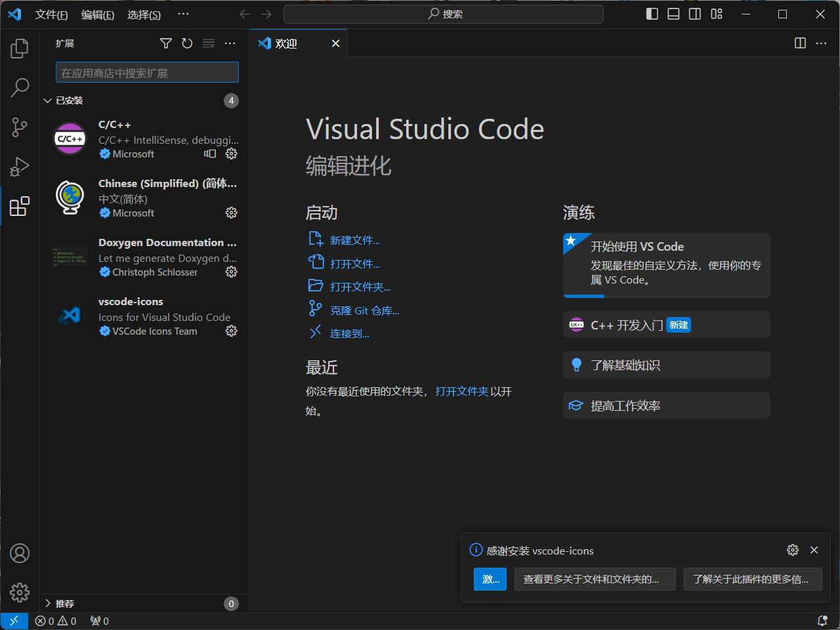Click the blue 激... button in notification
The image size is (840, 630).
(490, 579)
